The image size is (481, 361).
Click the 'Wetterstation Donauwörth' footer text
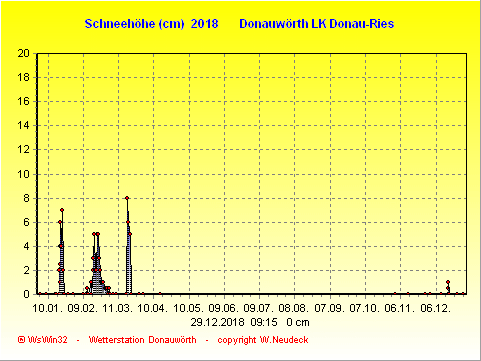click(x=143, y=340)
